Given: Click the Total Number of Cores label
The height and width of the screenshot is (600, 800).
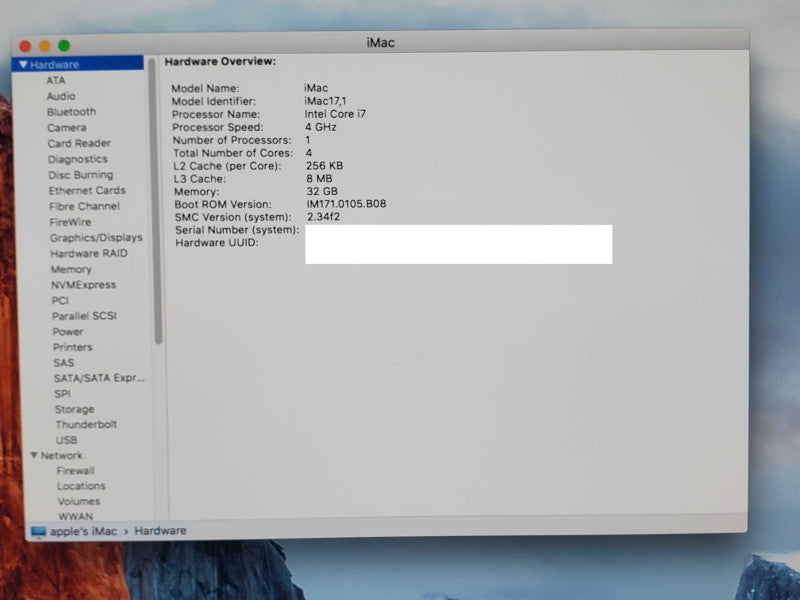Looking at the screenshot, I should tap(233, 153).
